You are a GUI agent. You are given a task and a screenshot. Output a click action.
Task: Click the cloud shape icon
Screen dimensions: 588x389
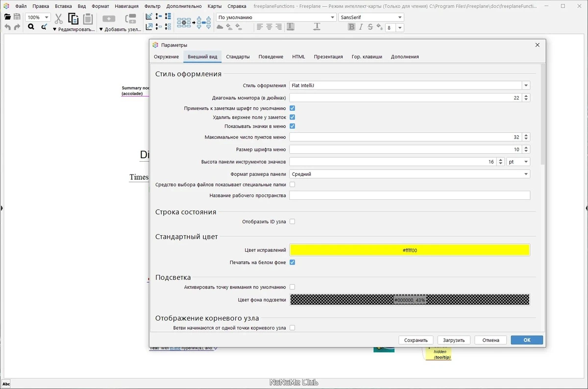220,27
